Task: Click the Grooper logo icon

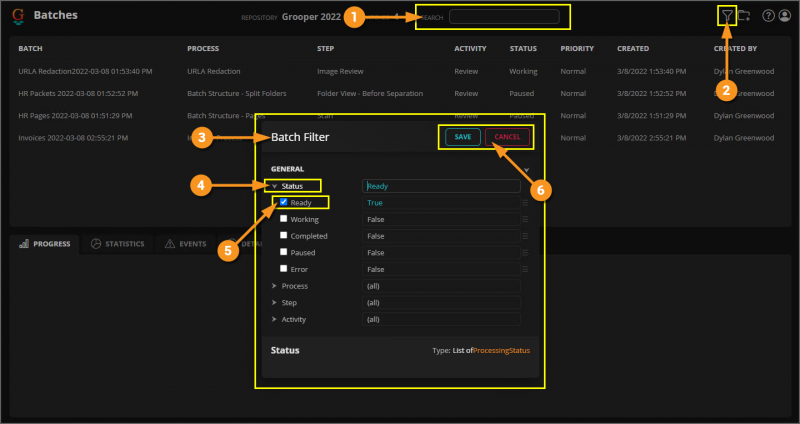Action: coord(18,16)
